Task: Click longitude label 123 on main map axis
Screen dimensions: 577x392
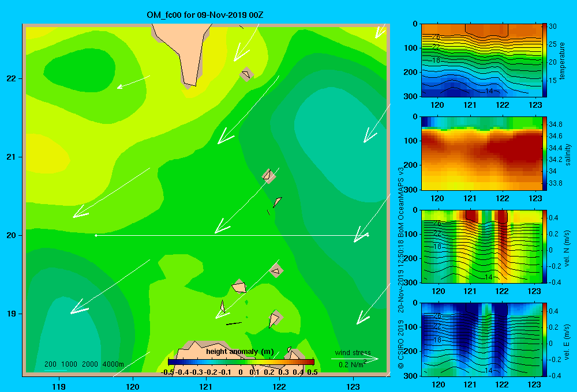Action: 353,386
